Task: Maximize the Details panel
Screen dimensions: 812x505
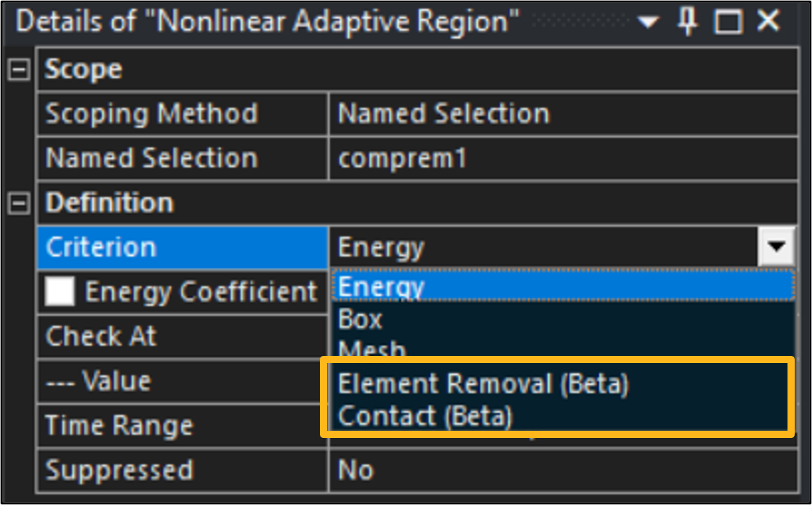Action: point(728,22)
